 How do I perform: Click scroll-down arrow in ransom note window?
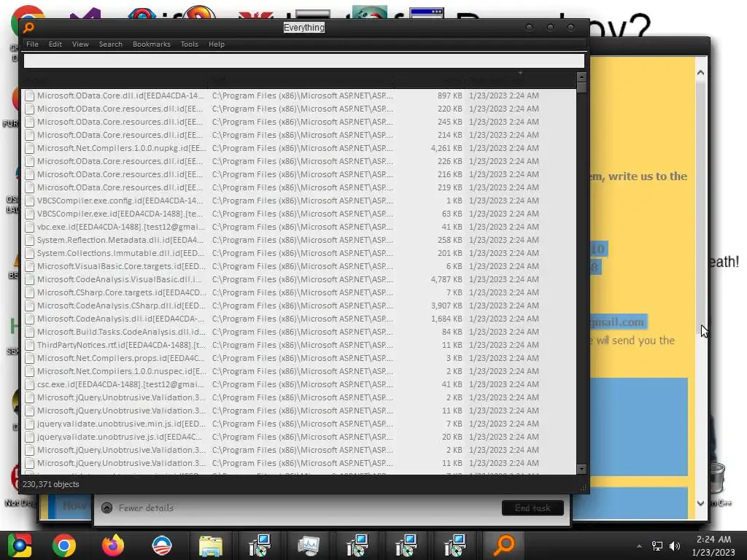pos(700,503)
